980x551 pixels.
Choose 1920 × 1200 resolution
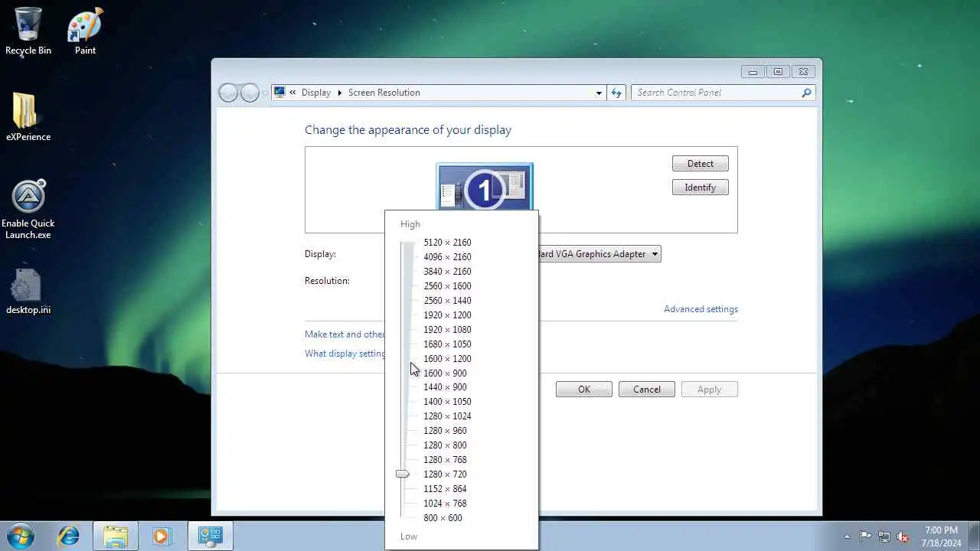point(447,315)
